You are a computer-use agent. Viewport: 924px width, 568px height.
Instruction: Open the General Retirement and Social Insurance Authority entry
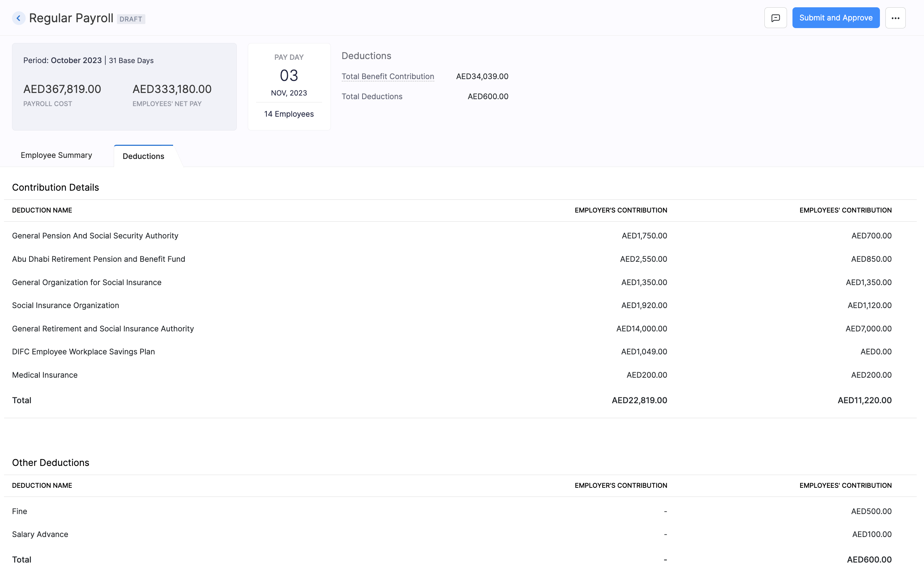(x=103, y=328)
